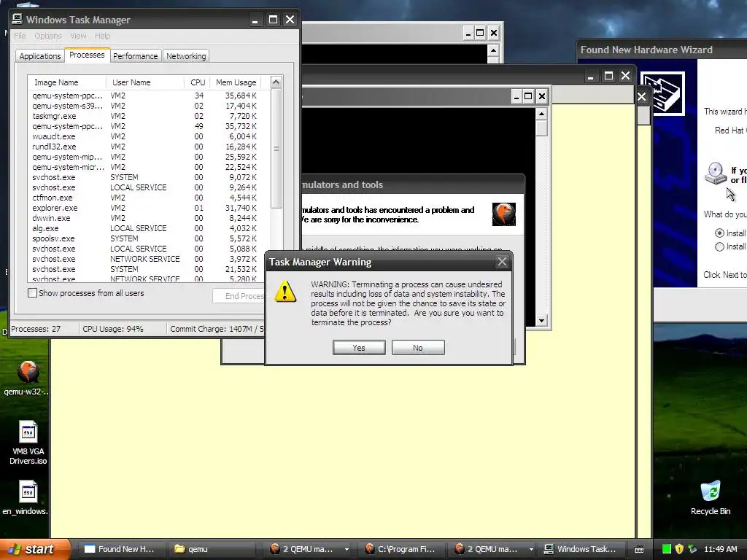The width and height of the screenshot is (747, 560).
Task: Click the process list scrollbar thumb
Action: (276, 148)
